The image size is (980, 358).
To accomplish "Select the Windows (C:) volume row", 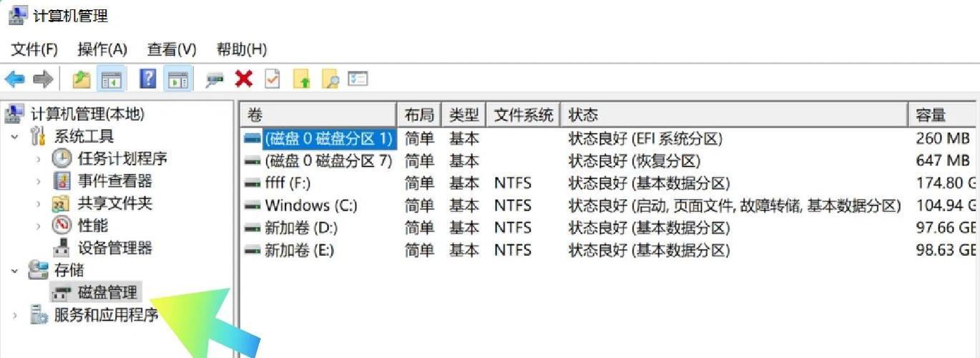I will [609, 205].
